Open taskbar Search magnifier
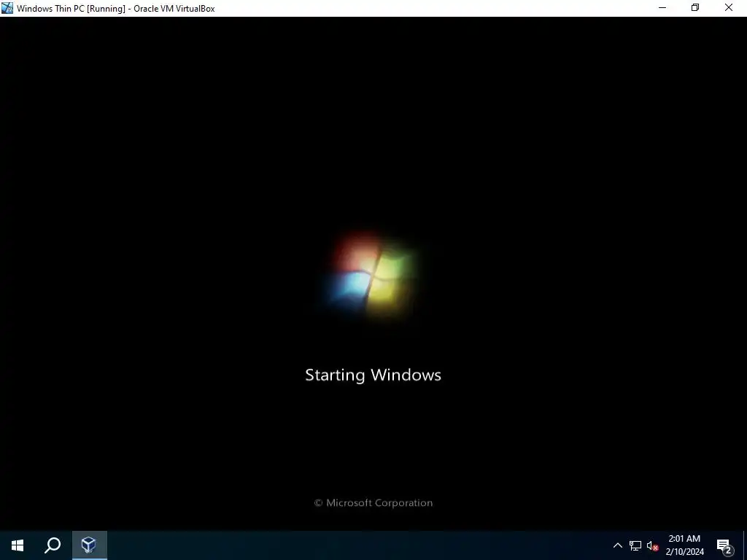Image resolution: width=747 pixels, height=560 pixels. 53,545
